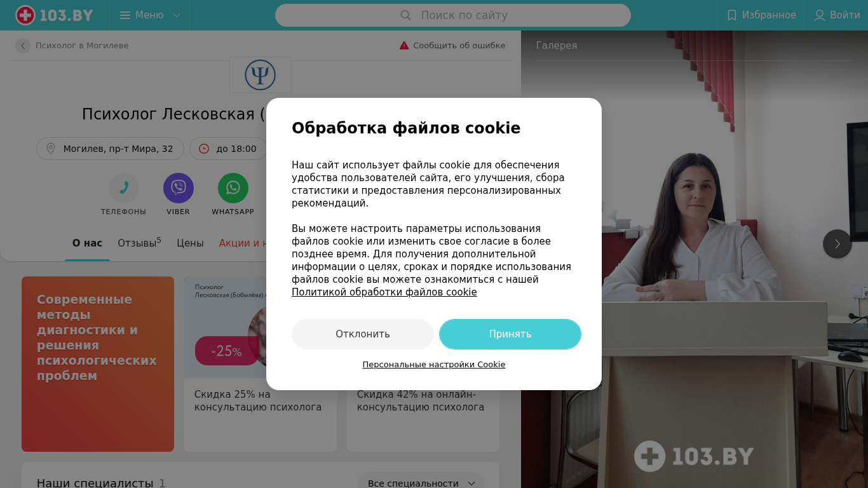Open Персональные настройки Cookie link

click(434, 365)
